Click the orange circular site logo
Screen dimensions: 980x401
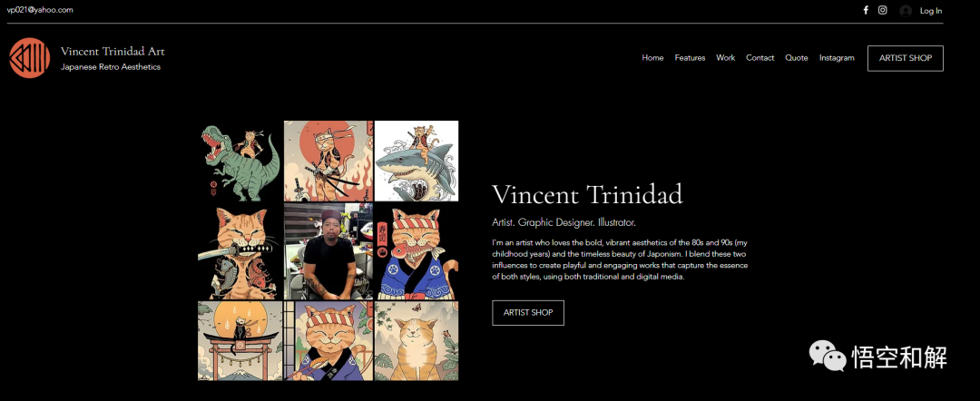[29, 58]
